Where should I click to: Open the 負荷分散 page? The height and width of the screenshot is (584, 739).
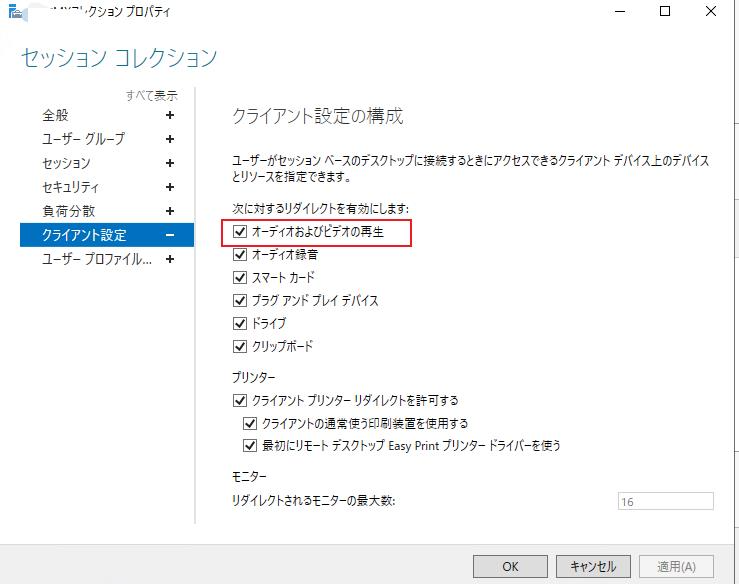pyautogui.click(x=69, y=211)
